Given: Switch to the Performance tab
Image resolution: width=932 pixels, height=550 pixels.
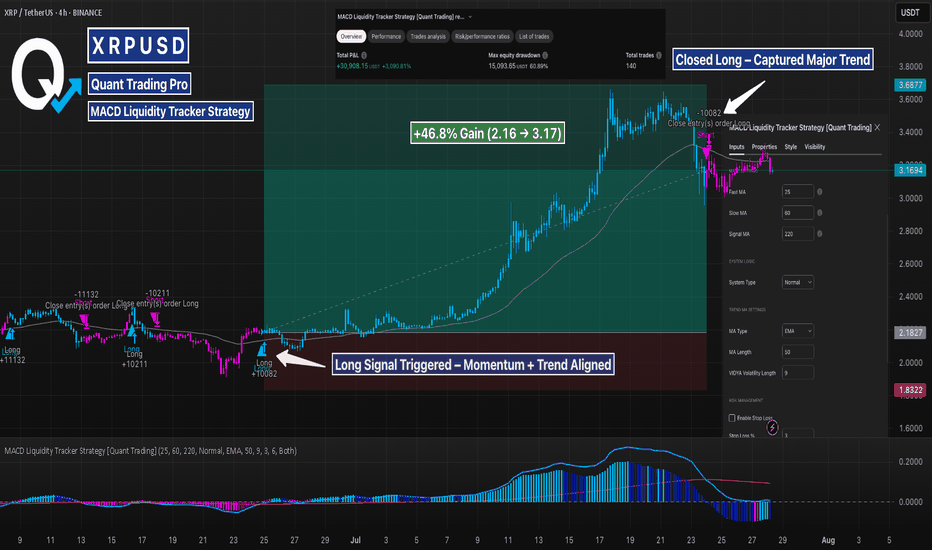Looking at the screenshot, I should (386, 36).
